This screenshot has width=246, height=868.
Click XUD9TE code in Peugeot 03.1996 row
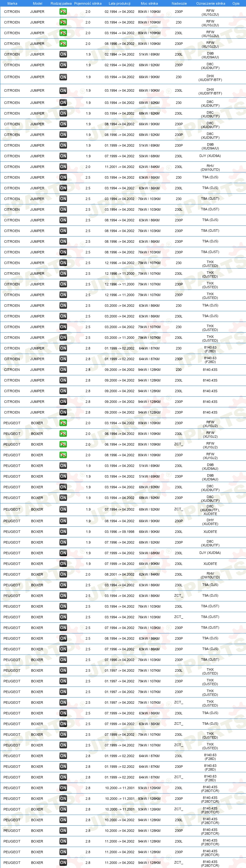[210, 532]
